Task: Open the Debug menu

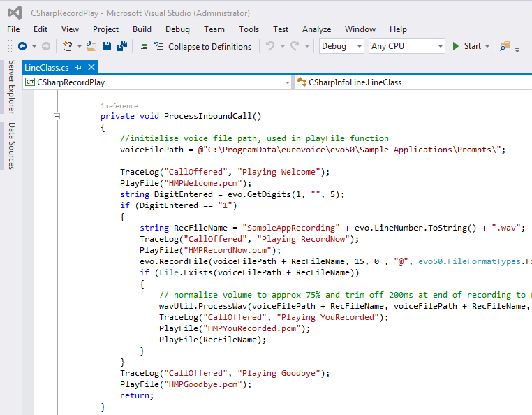Action: [x=177, y=29]
